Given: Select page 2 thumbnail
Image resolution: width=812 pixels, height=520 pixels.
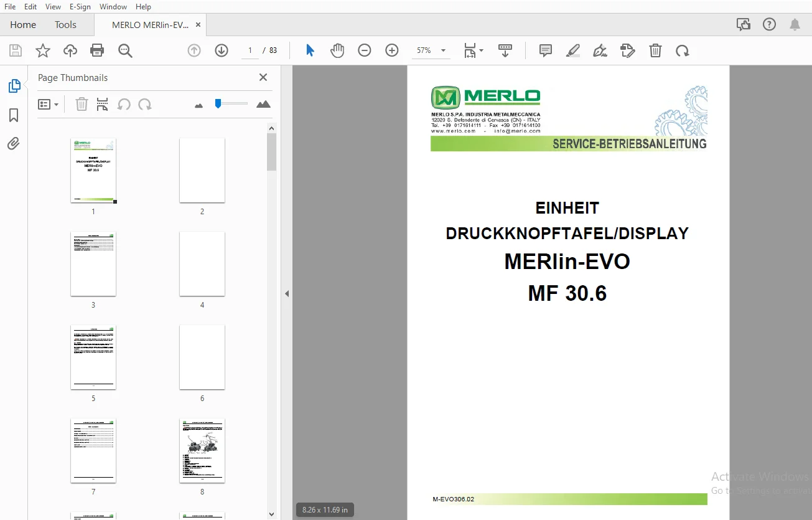Looking at the screenshot, I should coord(202,171).
